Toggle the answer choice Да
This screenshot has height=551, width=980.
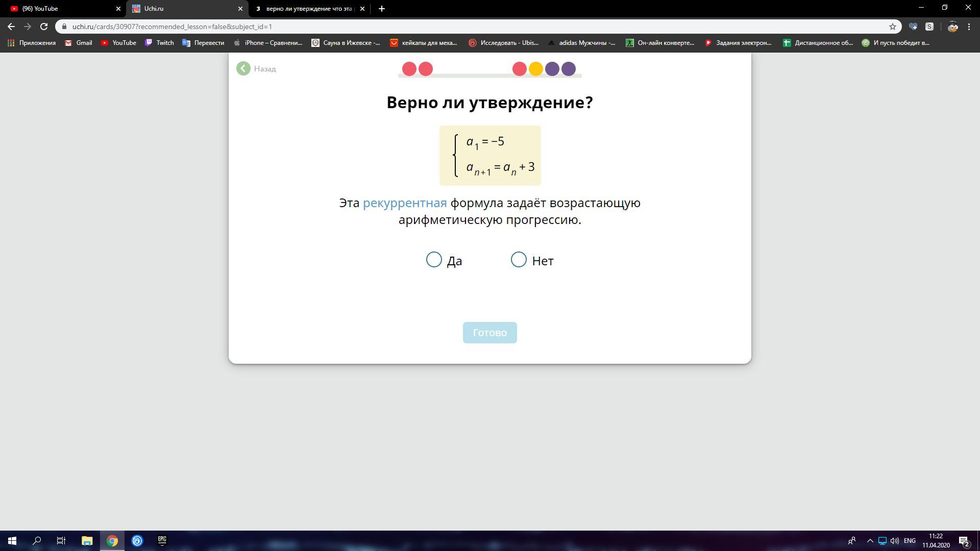[433, 260]
